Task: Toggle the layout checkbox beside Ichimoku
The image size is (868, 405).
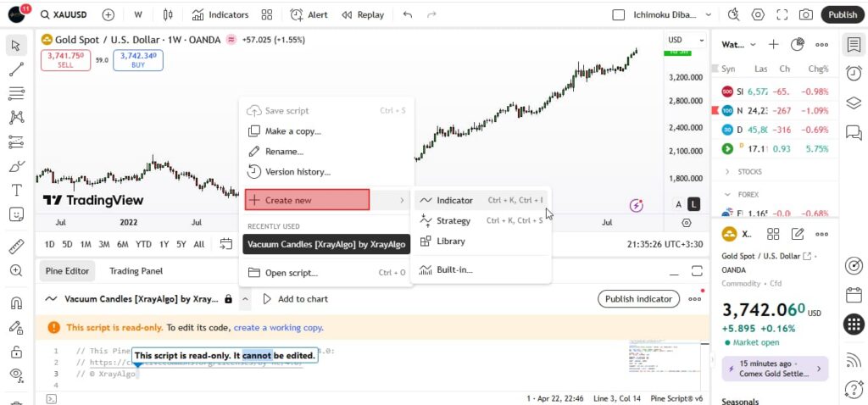Action: click(618, 14)
